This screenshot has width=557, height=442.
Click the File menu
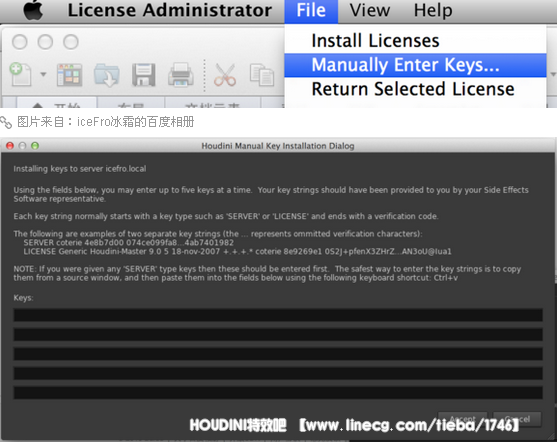point(311,10)
